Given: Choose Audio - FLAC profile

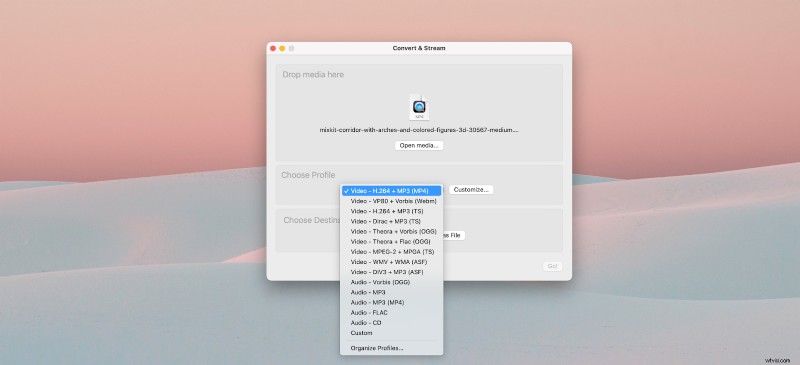Looking at the screenshot, I should pos(391,312).
